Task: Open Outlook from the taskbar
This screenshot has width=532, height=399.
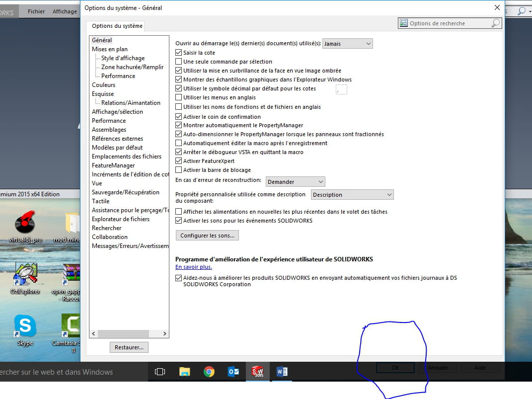Action: [233, 372]
